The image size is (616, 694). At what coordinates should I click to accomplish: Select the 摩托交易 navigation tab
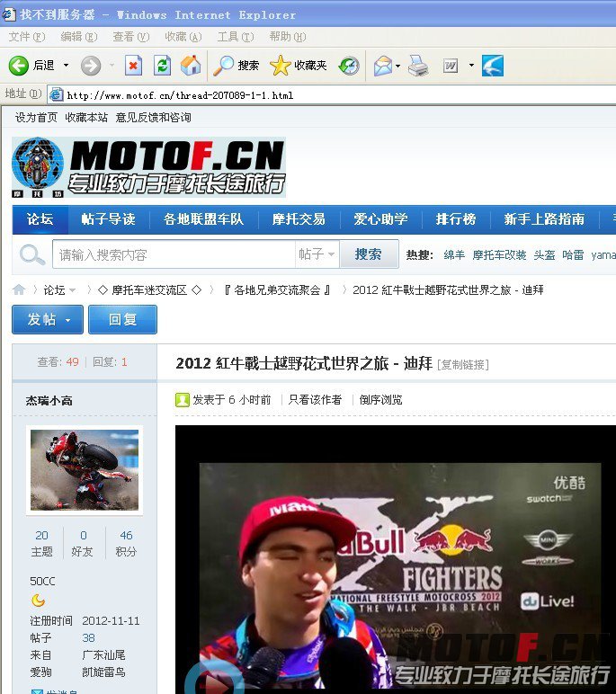pyautogui.click(x=299, y=219)
